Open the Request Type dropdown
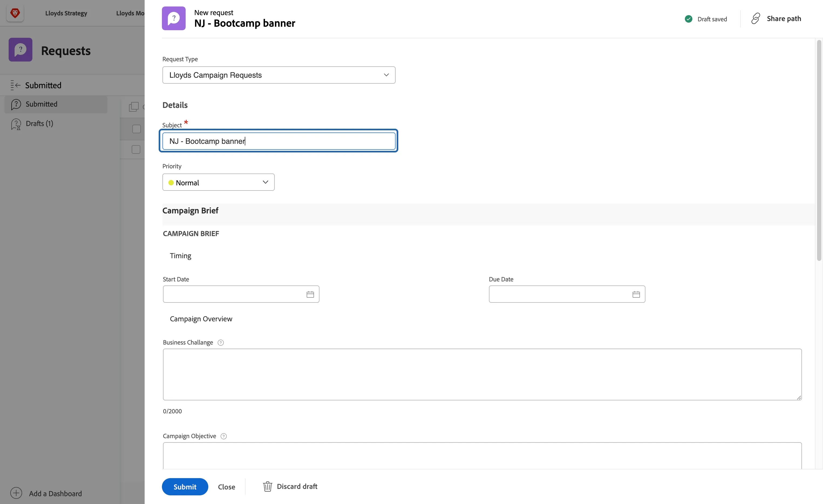 click(x=279, y=75)
